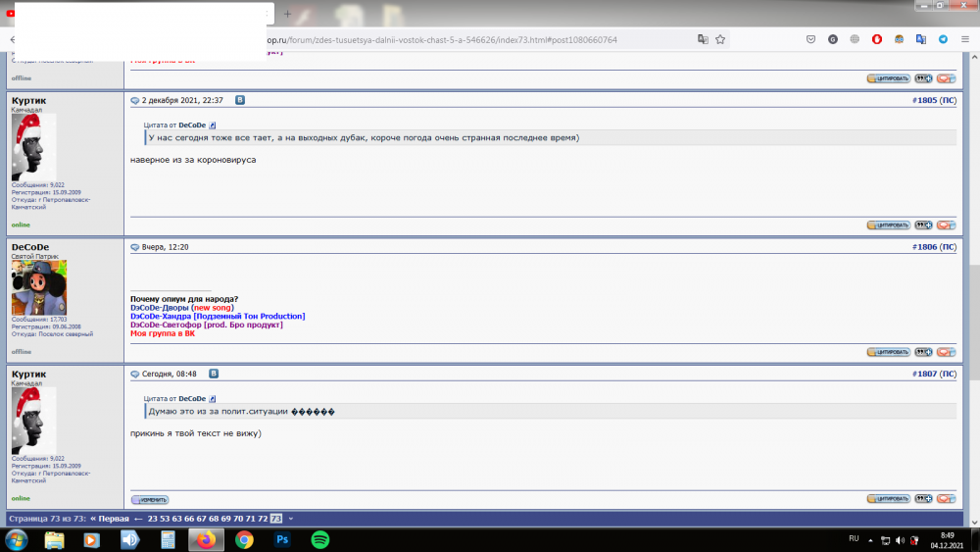Click quick reply icon on post #1806
Screen dimensions: 980x552
point(947,352)
